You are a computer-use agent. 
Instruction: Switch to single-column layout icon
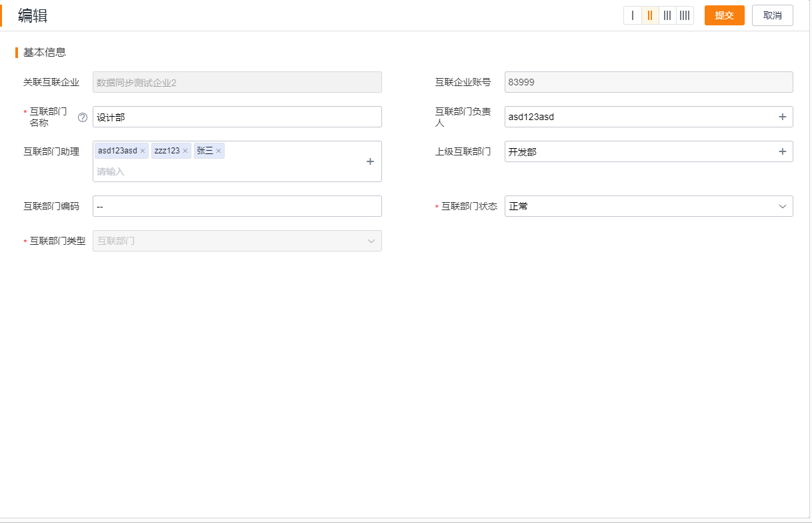[x=633, y=15]
